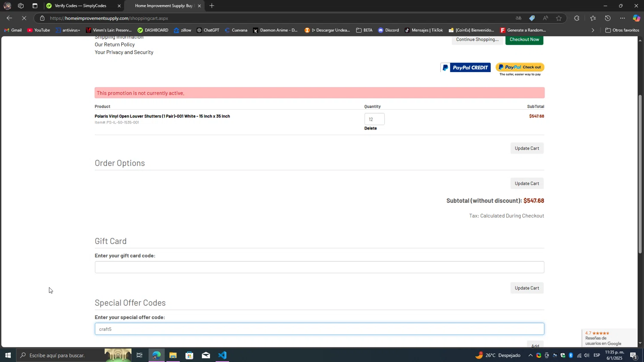Open Descargar Undea bookmark

click(327, 30)
